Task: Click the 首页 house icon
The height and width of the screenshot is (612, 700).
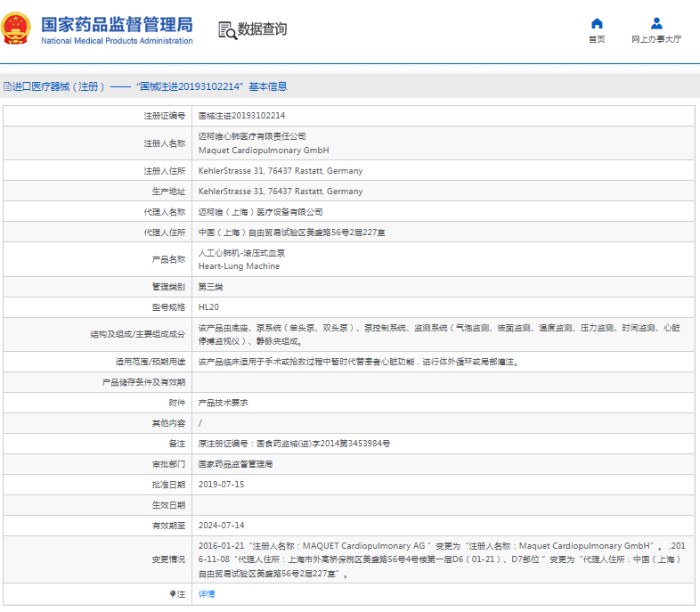Action: tap(597, 23)
